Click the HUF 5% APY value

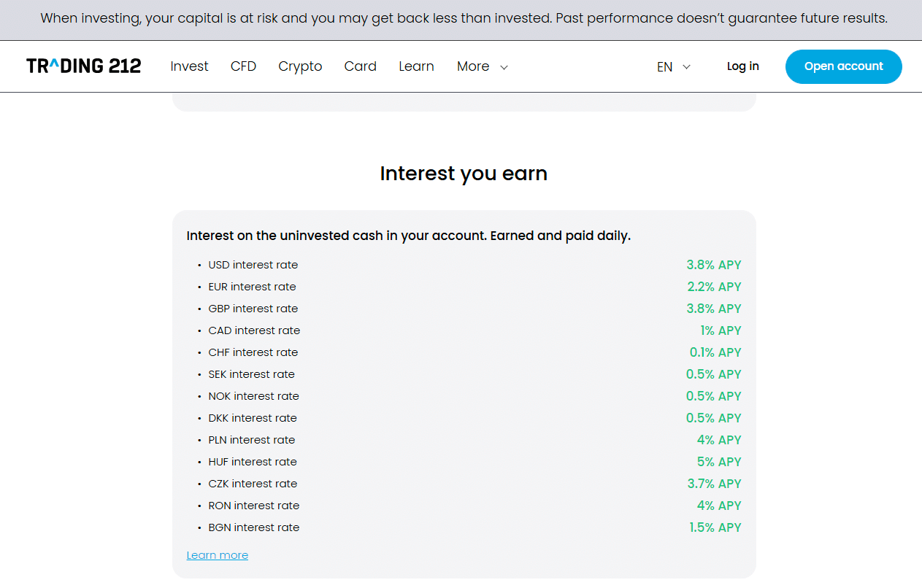coord(718,462)
